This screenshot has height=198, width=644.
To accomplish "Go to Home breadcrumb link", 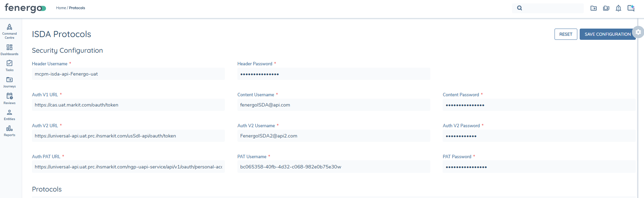I will click(x=61, y=8).
